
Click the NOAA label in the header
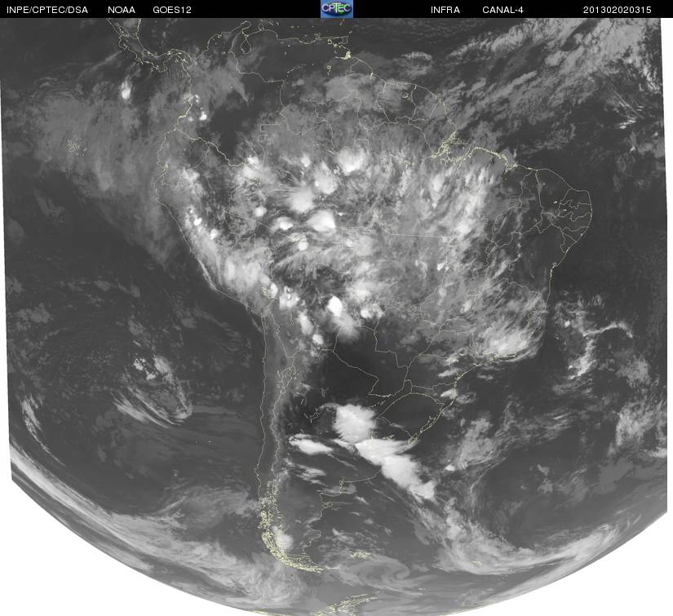[122, 10]
